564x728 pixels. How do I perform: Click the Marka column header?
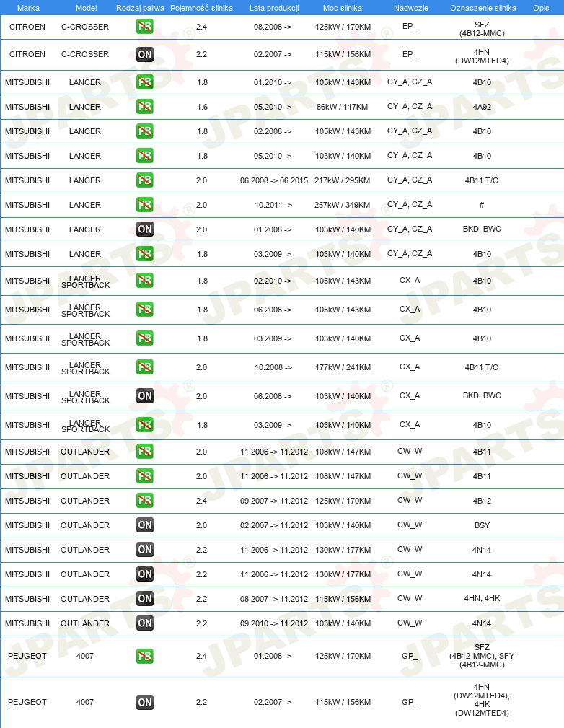tap(28, 8)
